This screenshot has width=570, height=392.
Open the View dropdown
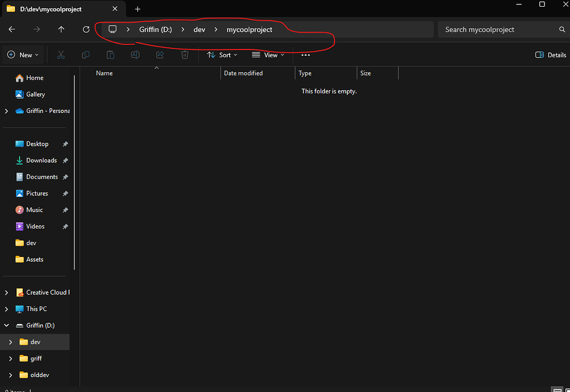pyautogui.click(x=268, y=54)
